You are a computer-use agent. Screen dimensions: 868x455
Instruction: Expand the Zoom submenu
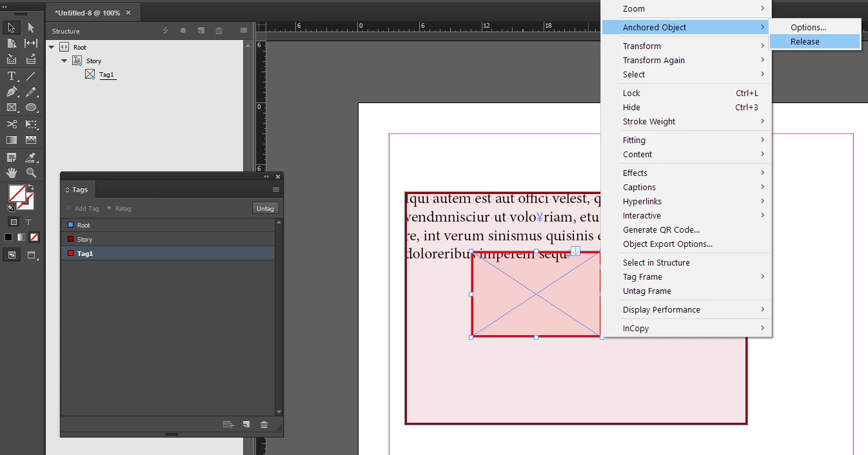pyautogui.click(x=762, y=8)
